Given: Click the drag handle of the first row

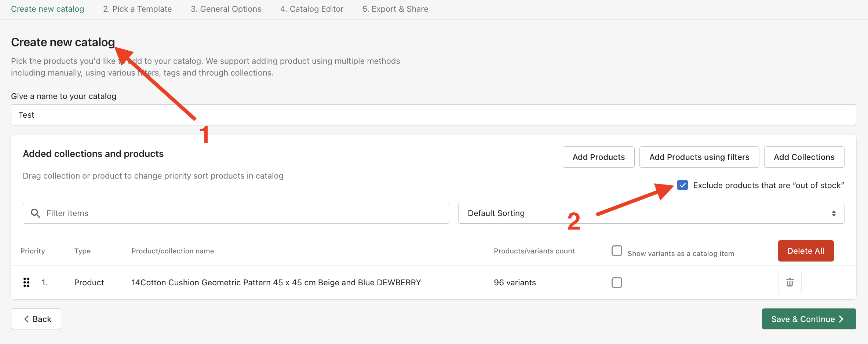Looking at the screenshot, I should [26, 282].
